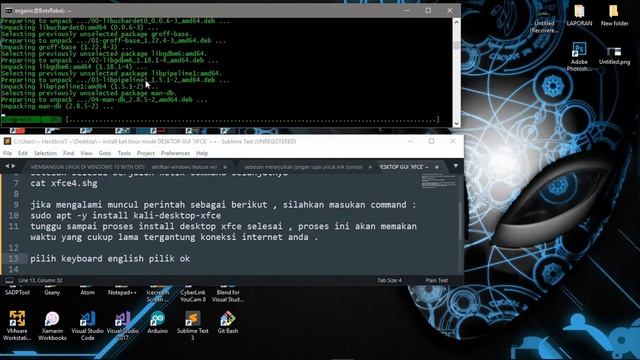Select the New folder desktop icon
The width and height of the screenshot is (640, 360).
click(x=614, y=16)
